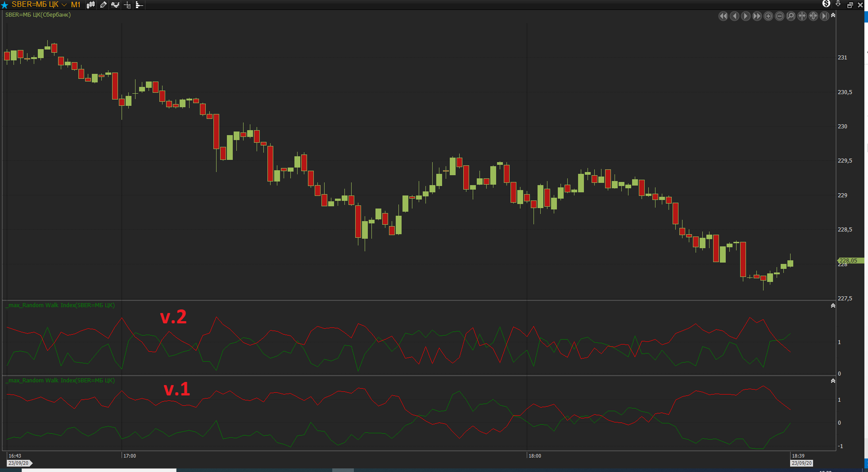Select the pencil drawing tool
868x472 pixels.
pyautogui.click(x=103, y=5)
